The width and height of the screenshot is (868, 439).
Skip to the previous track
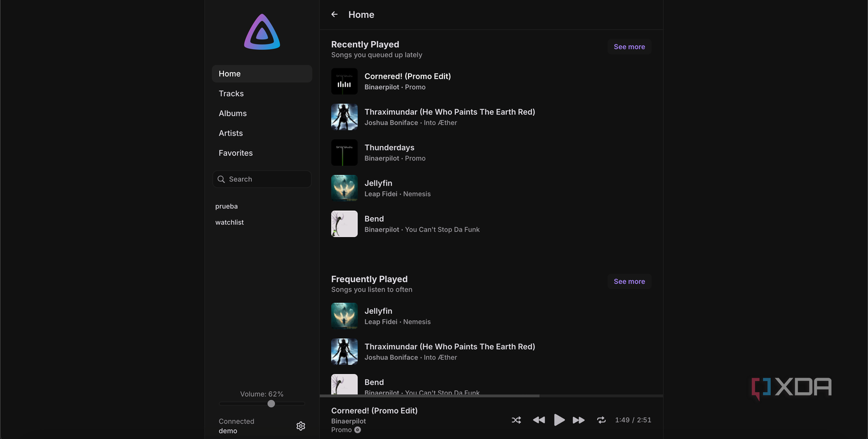(x=539, y=420)
